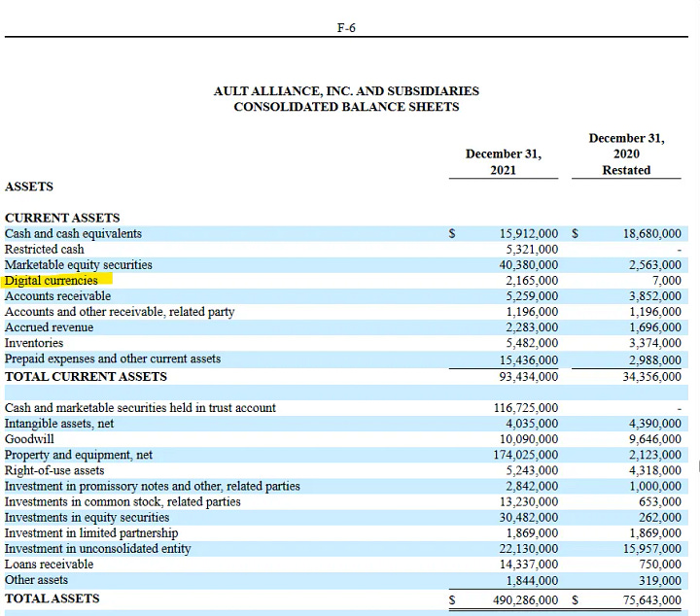The image size is (700, 616).
Task: Select Investment in unconsolidated entity label
Action: 98,549
